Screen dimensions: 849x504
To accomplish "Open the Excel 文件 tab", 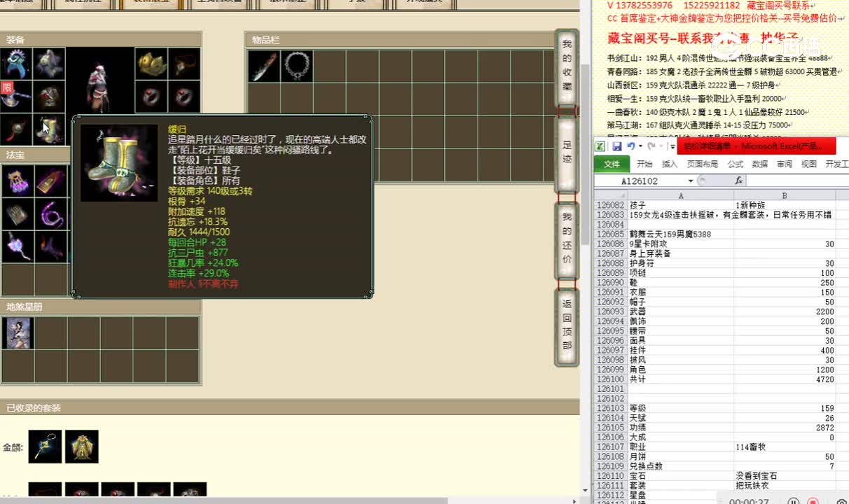I will tap(612, 164).
